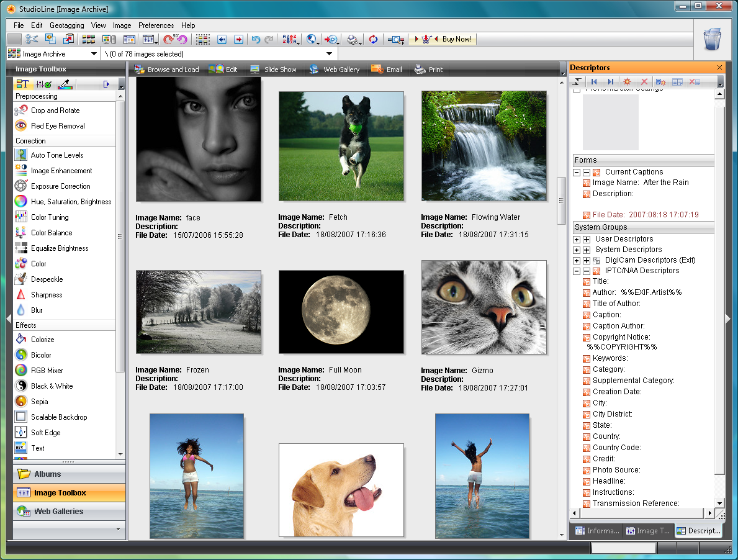Choose the Sepia effect

pyautogui.click(x=39, y=402)
